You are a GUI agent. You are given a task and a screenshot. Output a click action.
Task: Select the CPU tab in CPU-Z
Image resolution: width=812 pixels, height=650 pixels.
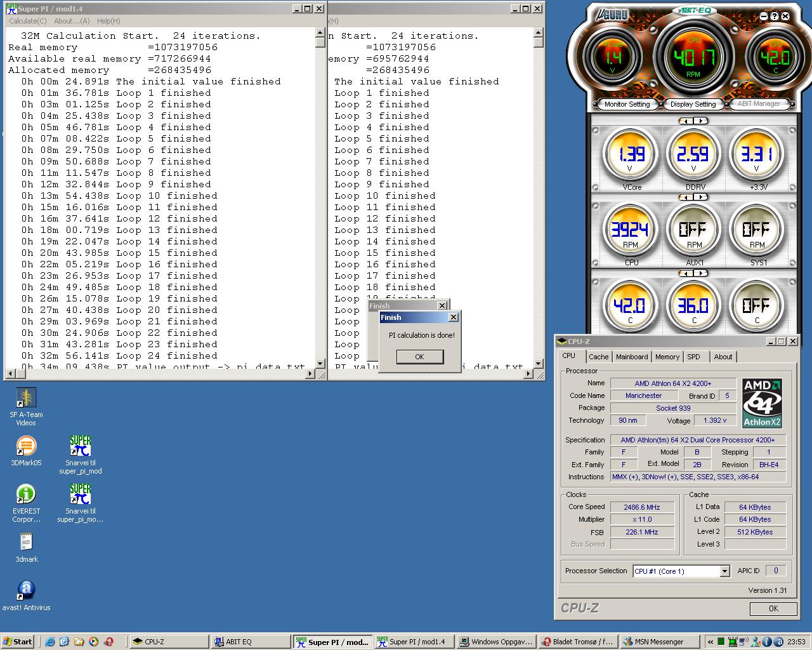click(x=569, y=355)
